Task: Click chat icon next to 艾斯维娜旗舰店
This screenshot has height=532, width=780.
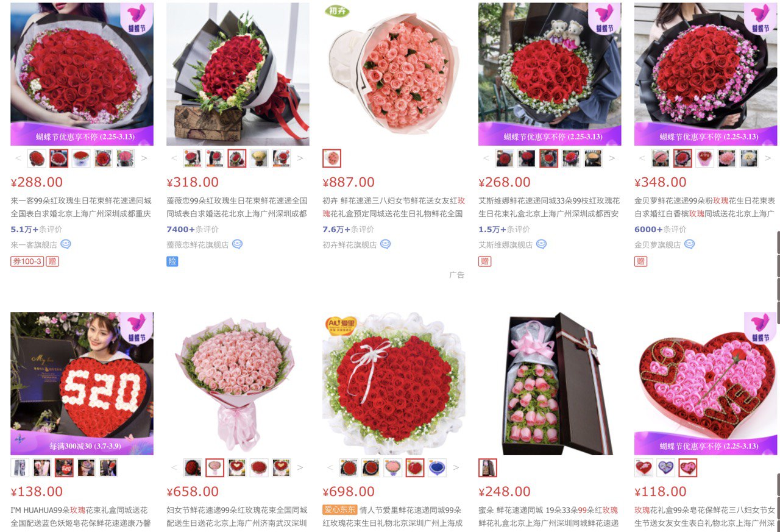Action: pyautogui.click(x=541, y=244)
